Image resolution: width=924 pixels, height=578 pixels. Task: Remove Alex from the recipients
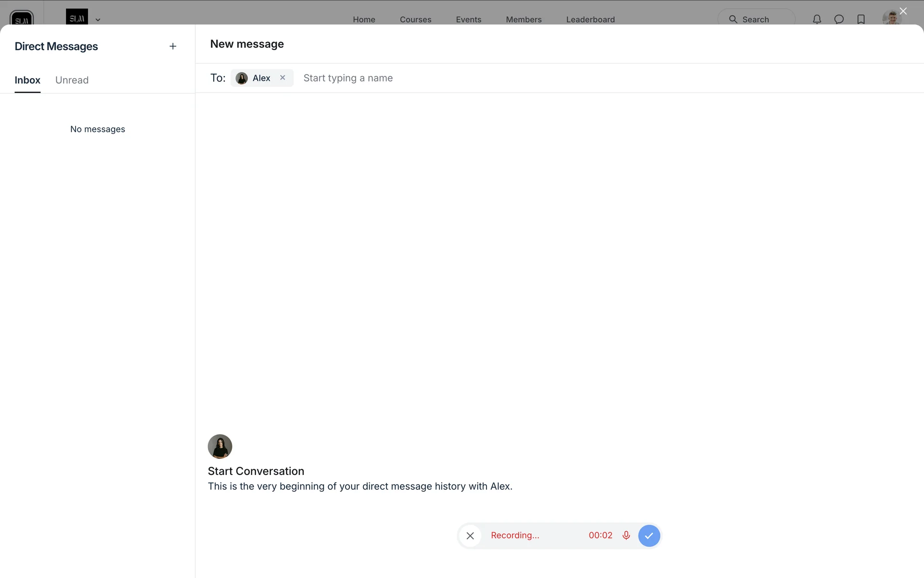[x=282, y=78]
